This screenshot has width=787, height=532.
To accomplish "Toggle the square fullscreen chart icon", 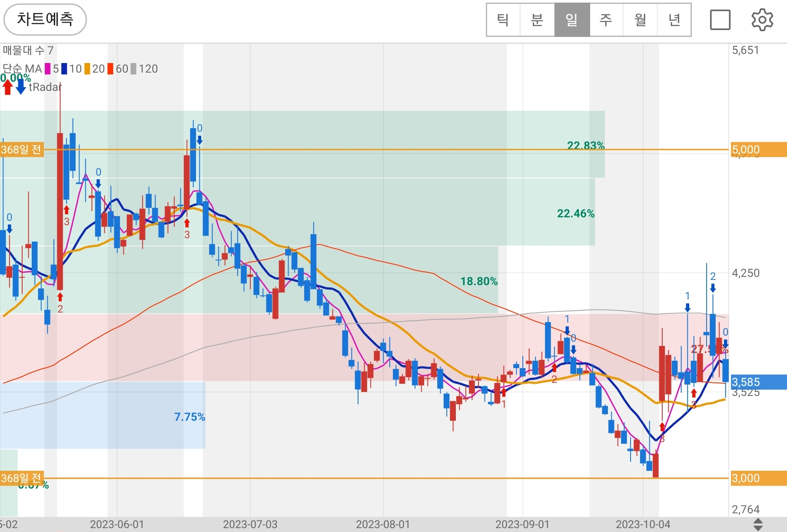I will (720, 20).
